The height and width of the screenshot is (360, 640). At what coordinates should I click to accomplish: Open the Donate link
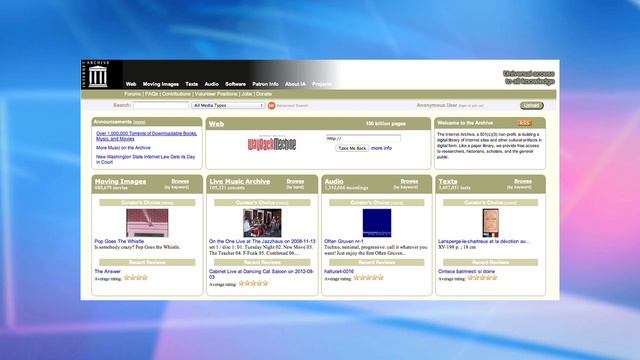[x=264, y=94]
